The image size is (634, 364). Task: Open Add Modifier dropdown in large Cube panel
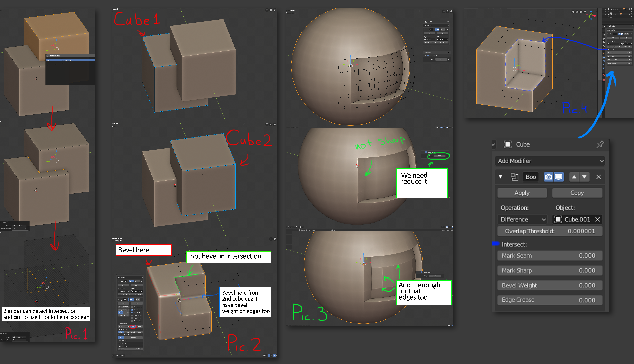coord(550,161)
